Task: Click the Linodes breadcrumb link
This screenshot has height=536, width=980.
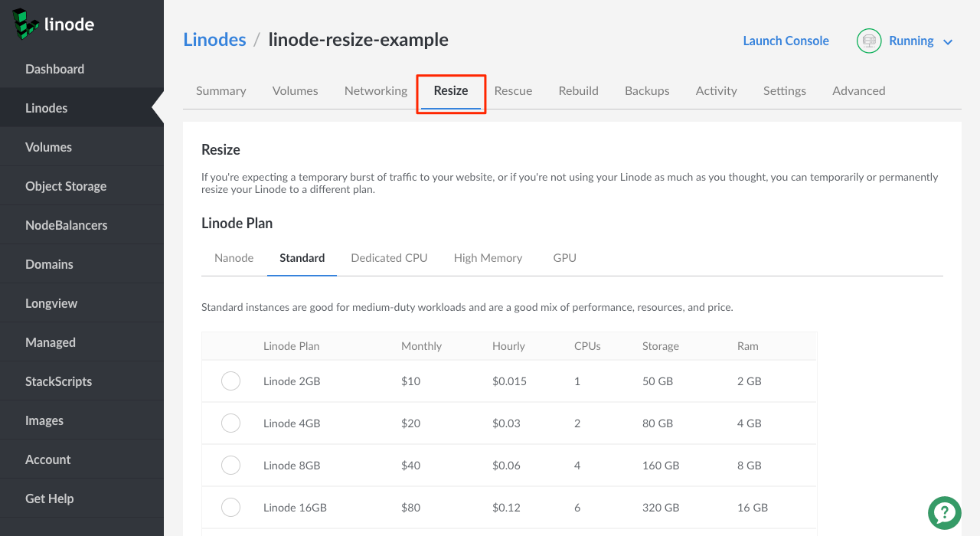Action: pyautogui.click(x=214, y=39)
